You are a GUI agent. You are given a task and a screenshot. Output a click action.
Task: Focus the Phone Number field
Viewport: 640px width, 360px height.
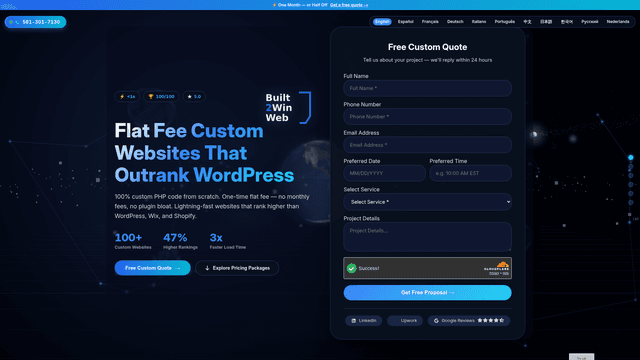(x=427, y=117)
